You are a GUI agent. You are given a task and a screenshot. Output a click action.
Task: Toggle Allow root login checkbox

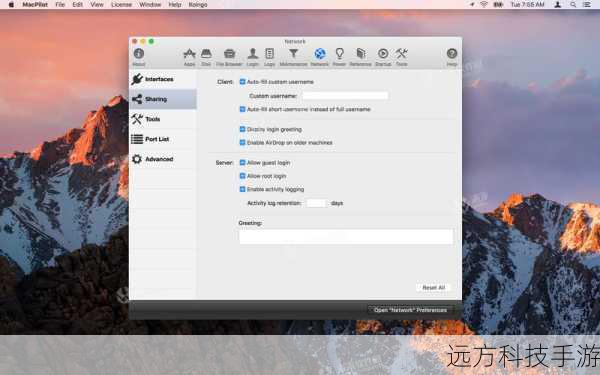[x=242, y=176]
